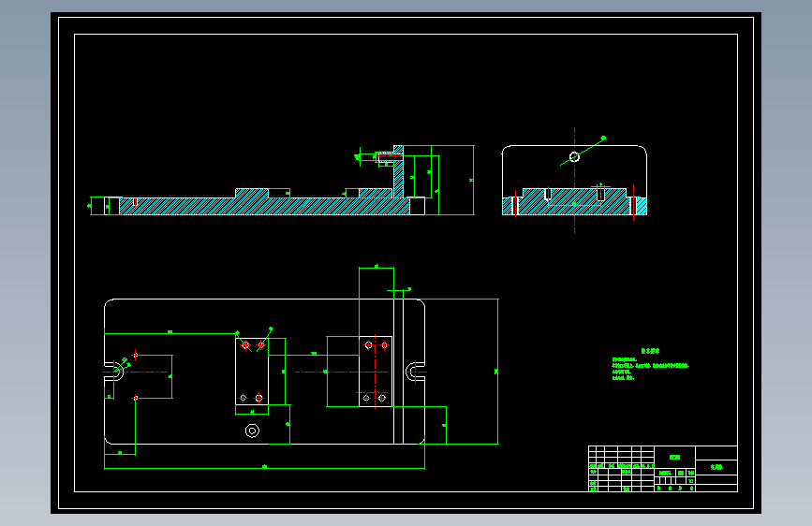Select top-left hole of the left rectangular pad
812x526 pixels.
point(245,344)
